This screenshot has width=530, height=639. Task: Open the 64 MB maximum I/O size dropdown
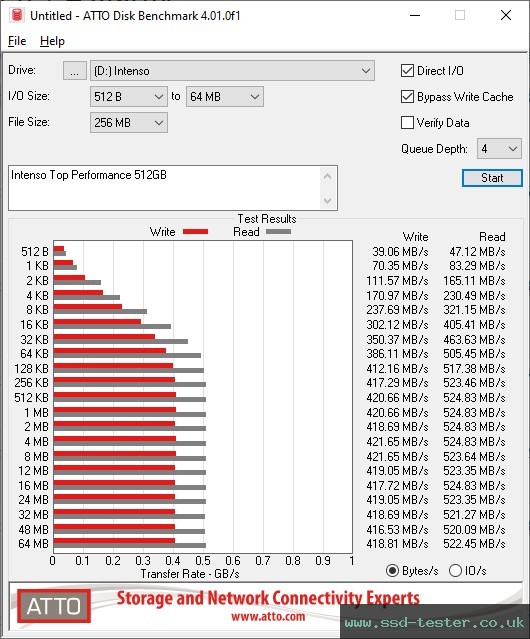click(x=225, y=97)
